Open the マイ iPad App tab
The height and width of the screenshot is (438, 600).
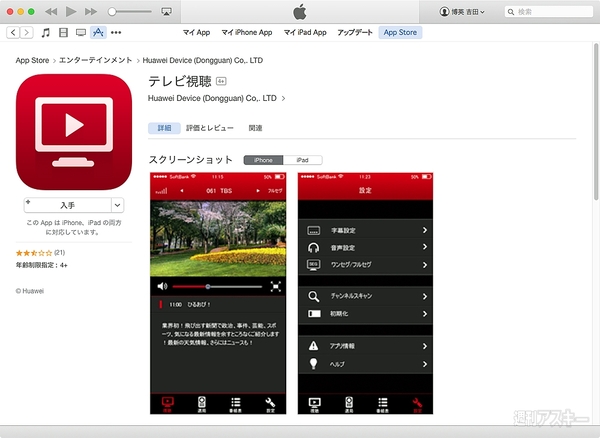(305, 33)
